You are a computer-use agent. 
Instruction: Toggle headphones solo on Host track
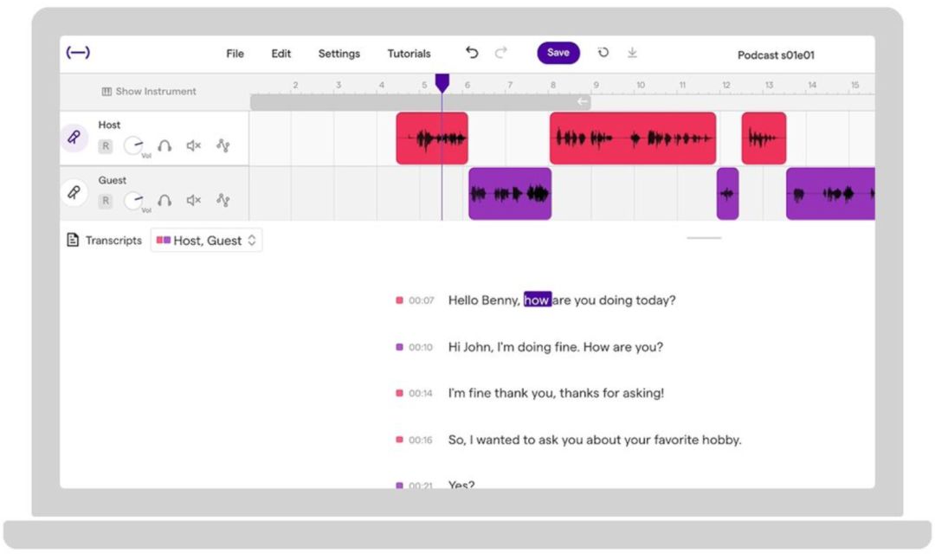pyautogui.click(x=164, y=145)
